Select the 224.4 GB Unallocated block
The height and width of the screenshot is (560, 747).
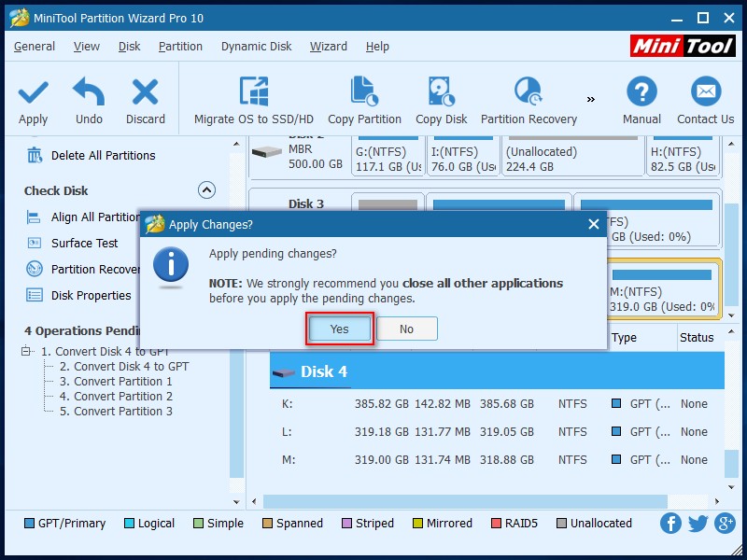[572, 156]
